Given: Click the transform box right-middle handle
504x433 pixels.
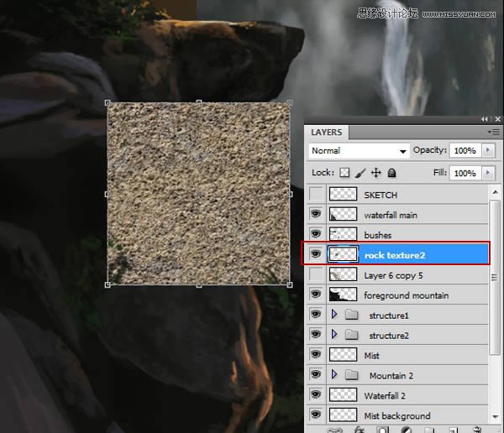Looking at the screenshot, I should coord(291,194).
